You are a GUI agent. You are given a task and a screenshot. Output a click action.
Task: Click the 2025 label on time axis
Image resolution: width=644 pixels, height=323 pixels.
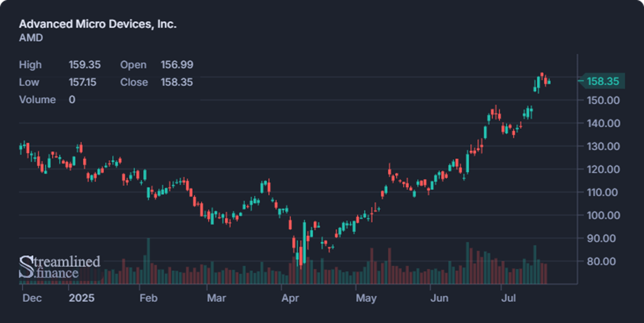click(81, 298)
